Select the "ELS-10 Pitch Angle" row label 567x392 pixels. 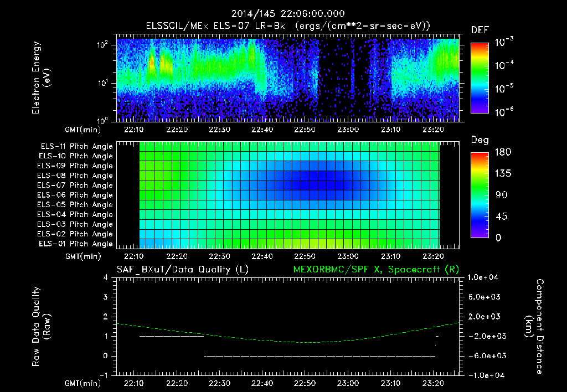(x=76, y=156)
